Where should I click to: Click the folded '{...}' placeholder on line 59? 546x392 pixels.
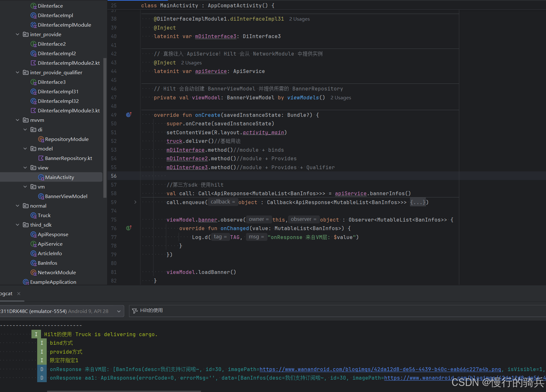[418, 202]
